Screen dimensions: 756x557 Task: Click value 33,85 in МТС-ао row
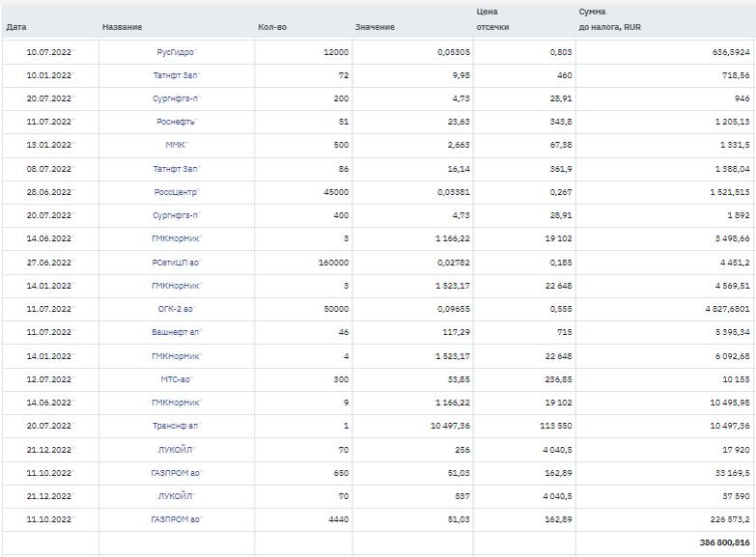click(459, 379)
